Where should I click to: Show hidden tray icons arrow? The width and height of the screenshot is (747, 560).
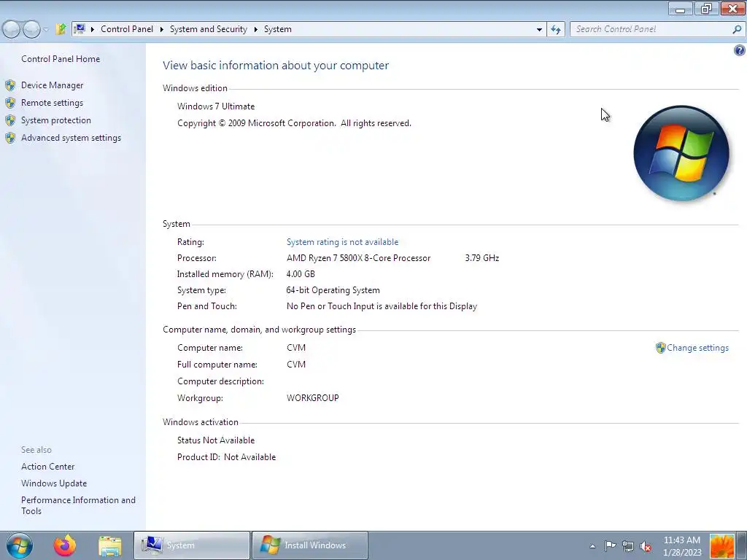coord(592,546)
